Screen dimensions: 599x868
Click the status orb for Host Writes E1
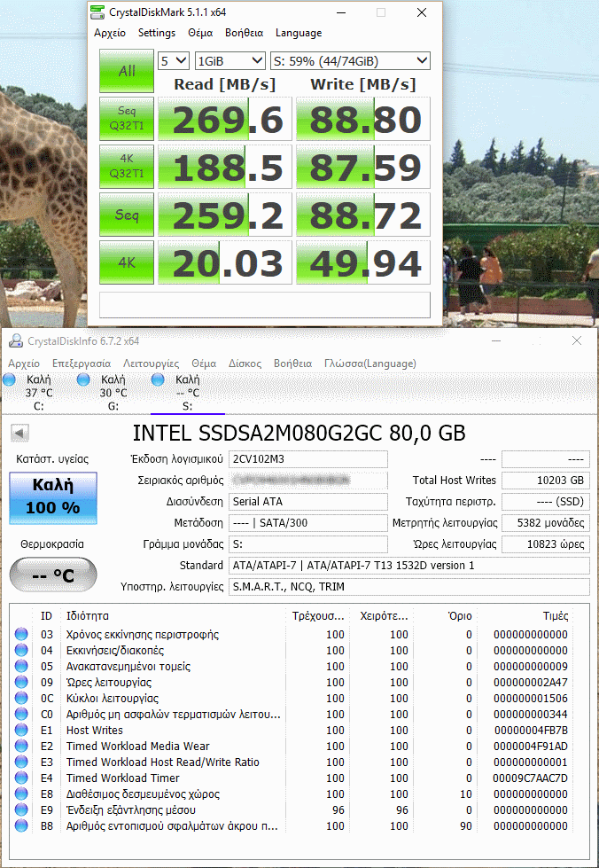tap(21, 731)
